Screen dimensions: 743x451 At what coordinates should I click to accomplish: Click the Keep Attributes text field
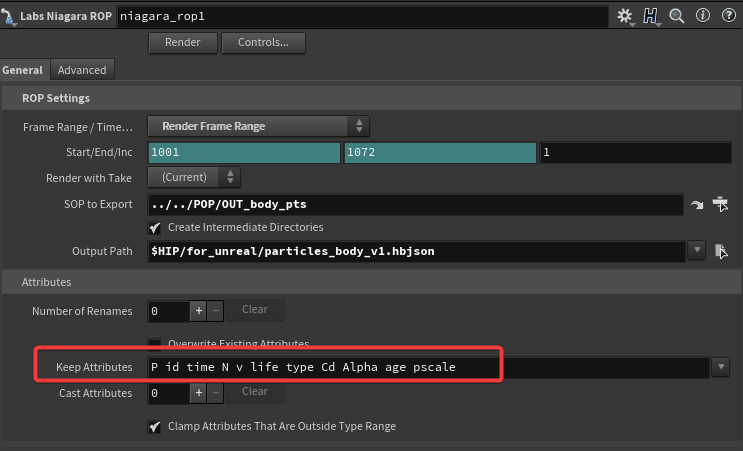(x=428, y=367)
